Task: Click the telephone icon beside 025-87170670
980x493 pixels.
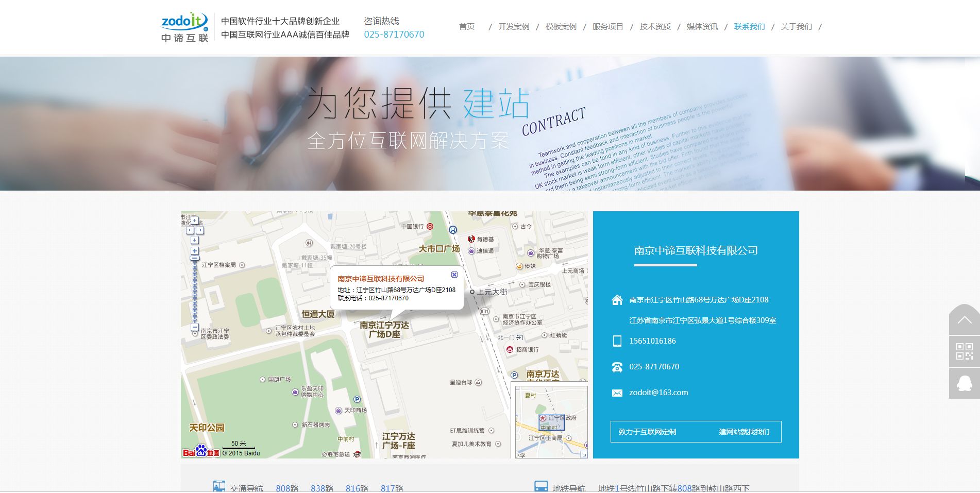Action: 617,367
